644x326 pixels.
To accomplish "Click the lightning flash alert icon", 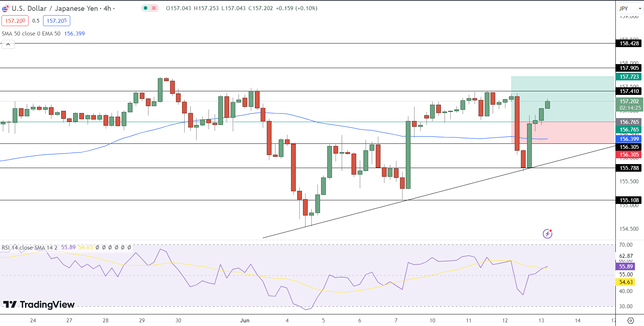I will tap(547, 234).
